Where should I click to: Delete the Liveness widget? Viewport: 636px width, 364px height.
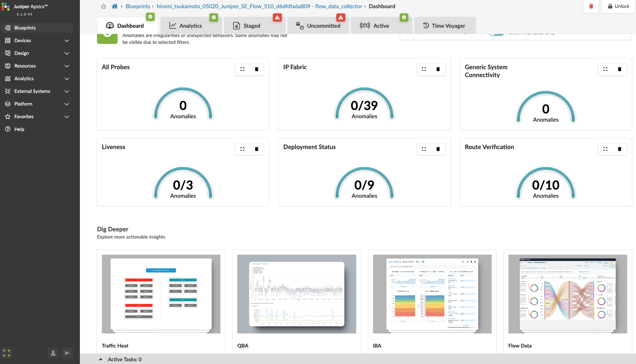click(x=256, y=149)
